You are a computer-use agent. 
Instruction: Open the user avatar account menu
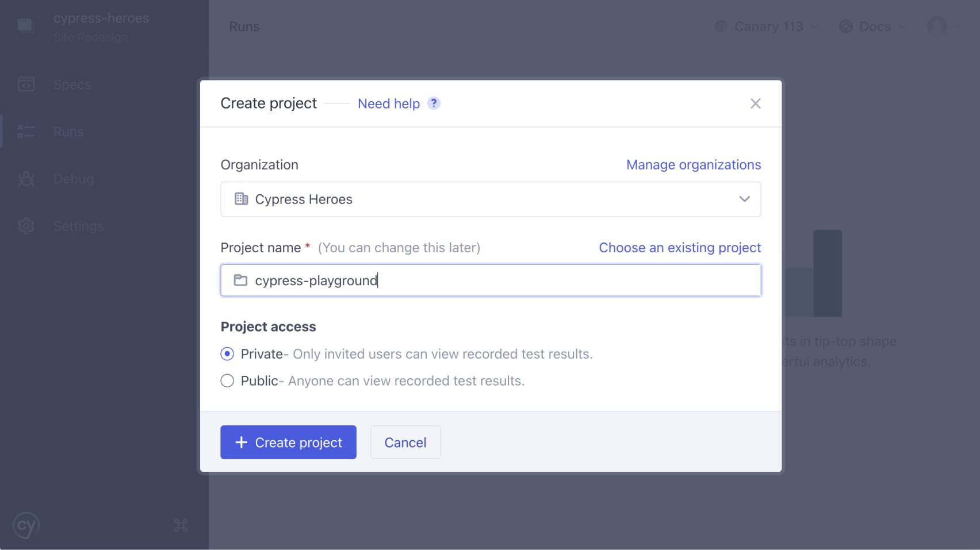click(x=937, y=26)
